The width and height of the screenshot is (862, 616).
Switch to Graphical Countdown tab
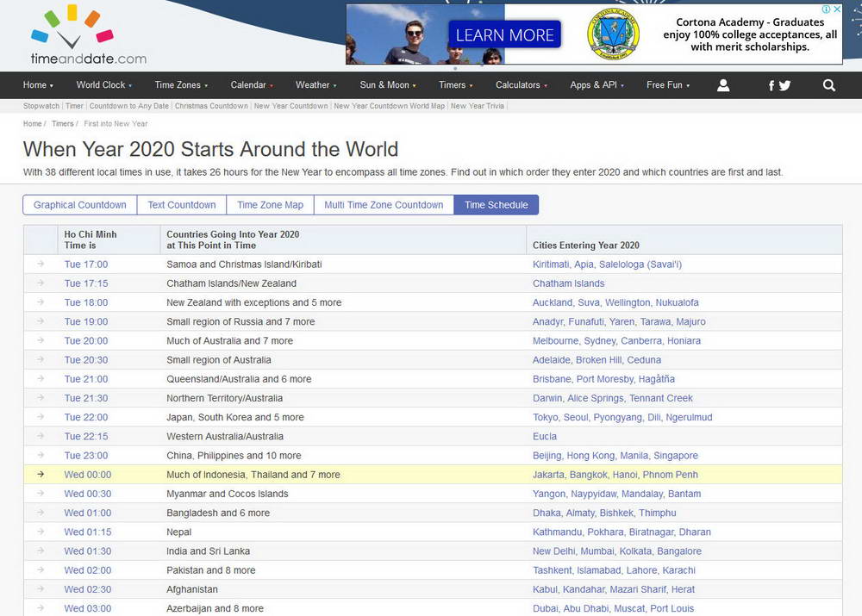point(80,205)
